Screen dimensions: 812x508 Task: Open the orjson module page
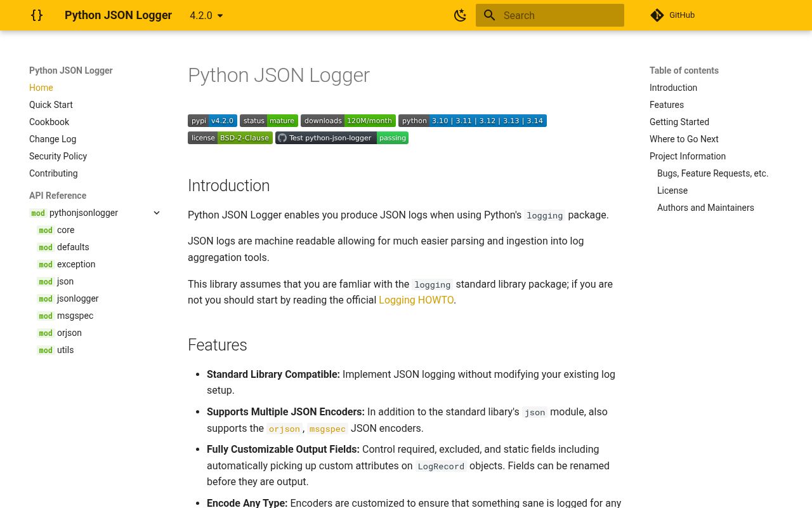[x=59, y=333]
